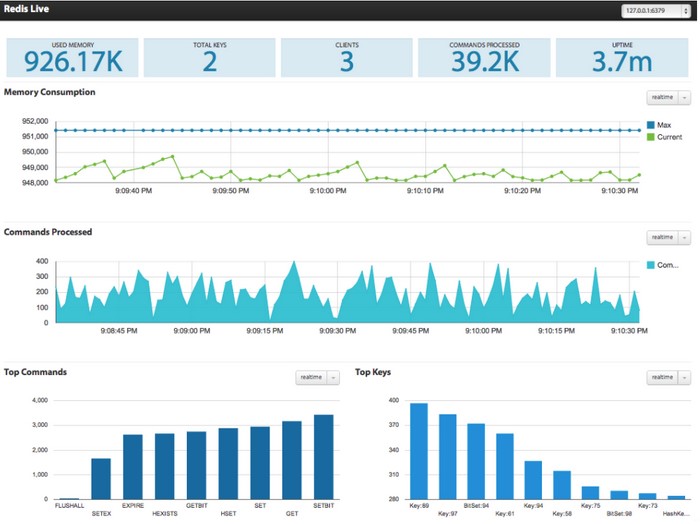Open the 127.0.0.1:6379 server selector
Image resolution: width=700 pixels, height=524 pixels.
click(x=656, y=11)
